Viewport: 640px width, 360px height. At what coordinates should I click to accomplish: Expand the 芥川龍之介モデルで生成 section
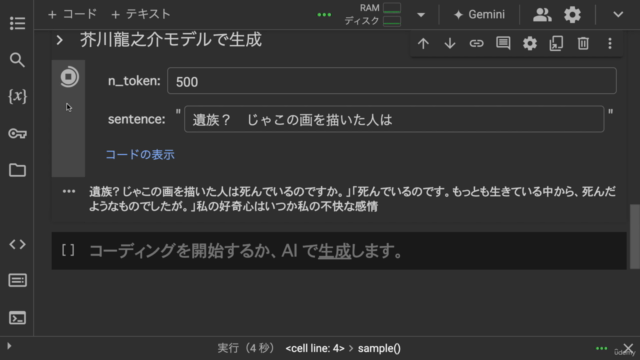tap(60, 40)
